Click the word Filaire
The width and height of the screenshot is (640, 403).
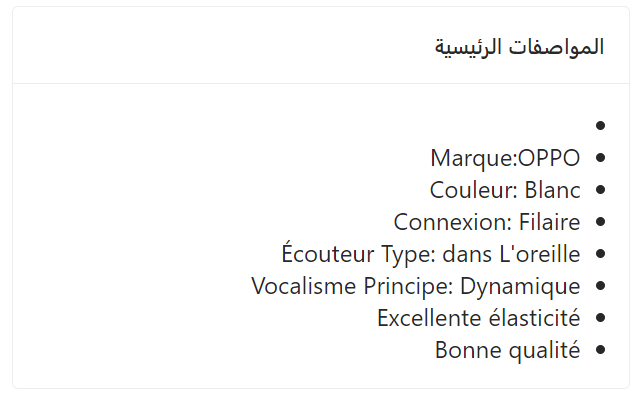point(549,222)
